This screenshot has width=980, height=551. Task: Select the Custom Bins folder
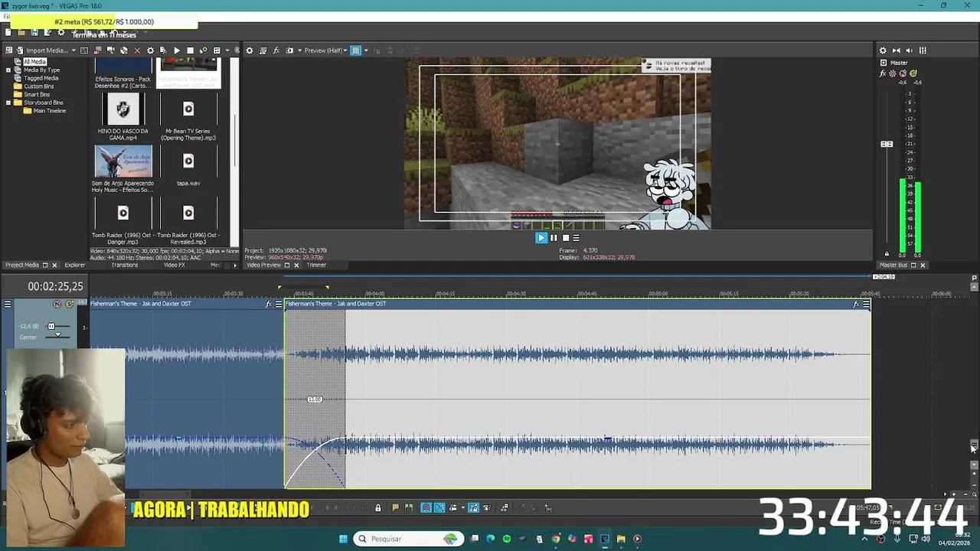(38, 86)
